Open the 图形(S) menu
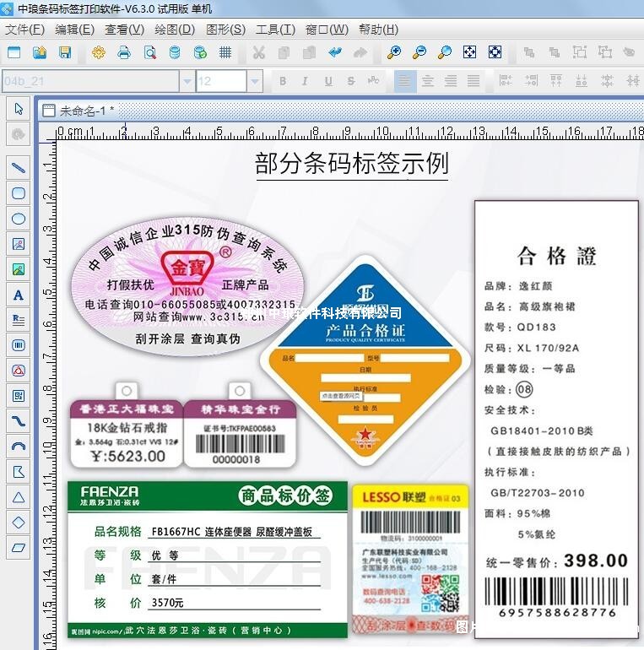Screen dimensions: 644x650 [226, 30]
